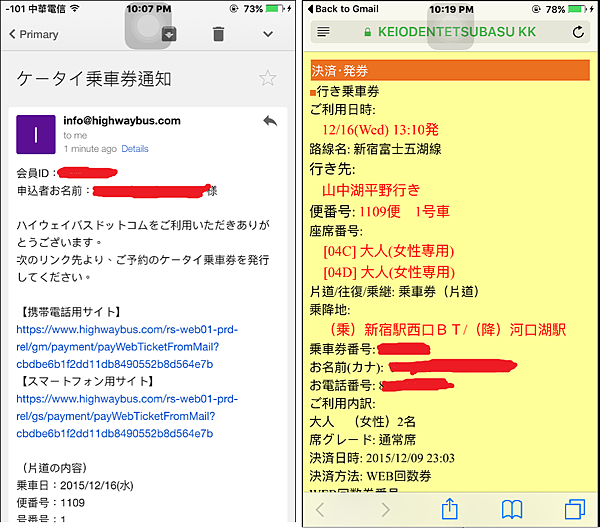
Task: Tap Back to Gmail in status bar
Action: [343, 8]
